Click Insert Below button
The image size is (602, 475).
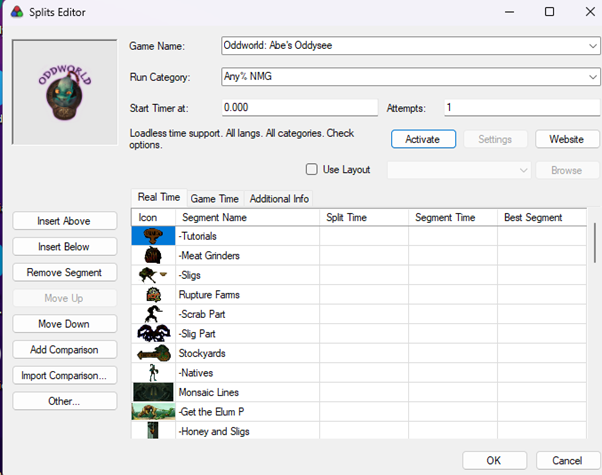(64, 247)
